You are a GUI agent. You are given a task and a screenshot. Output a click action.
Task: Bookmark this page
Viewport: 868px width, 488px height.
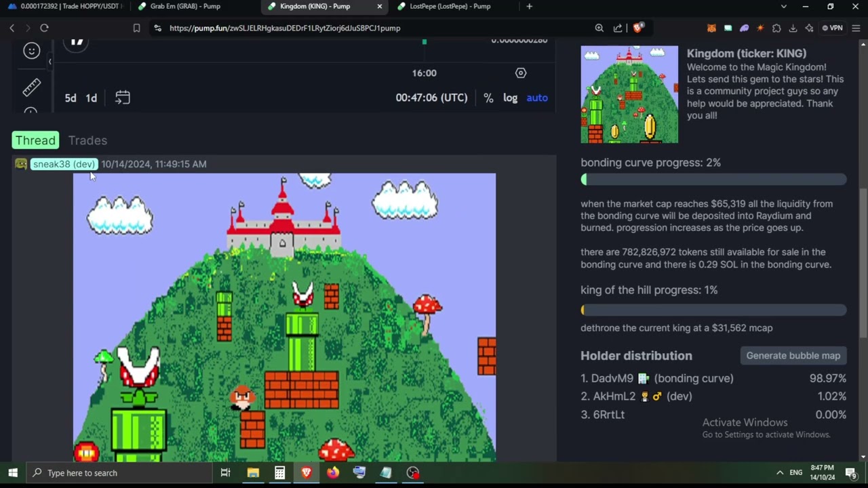coord(136,28)
